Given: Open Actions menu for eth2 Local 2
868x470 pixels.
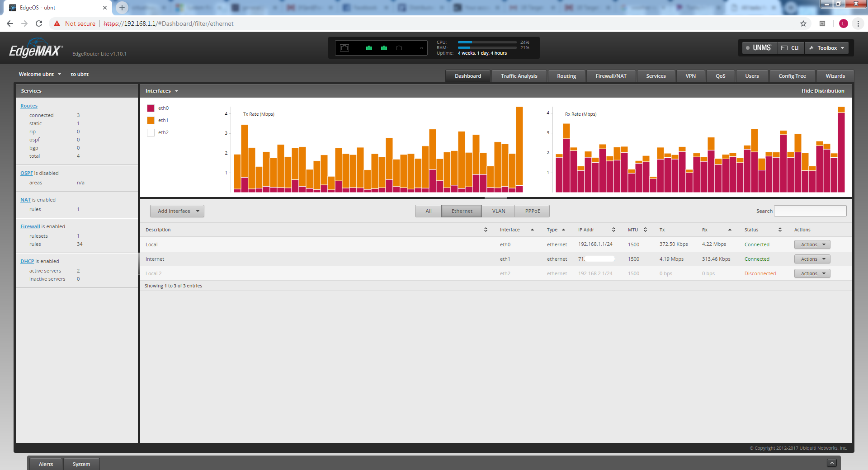Looking at the screenshot, I should 812,273.
